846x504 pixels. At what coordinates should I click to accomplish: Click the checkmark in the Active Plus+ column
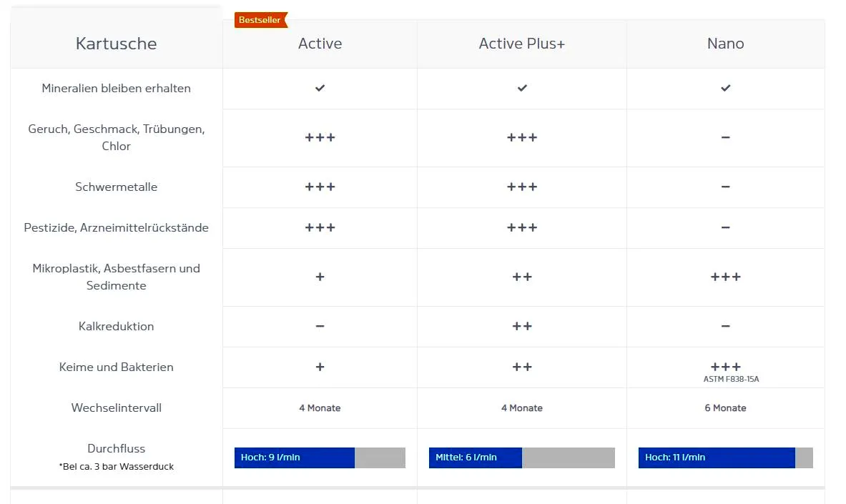click(522, 88)
